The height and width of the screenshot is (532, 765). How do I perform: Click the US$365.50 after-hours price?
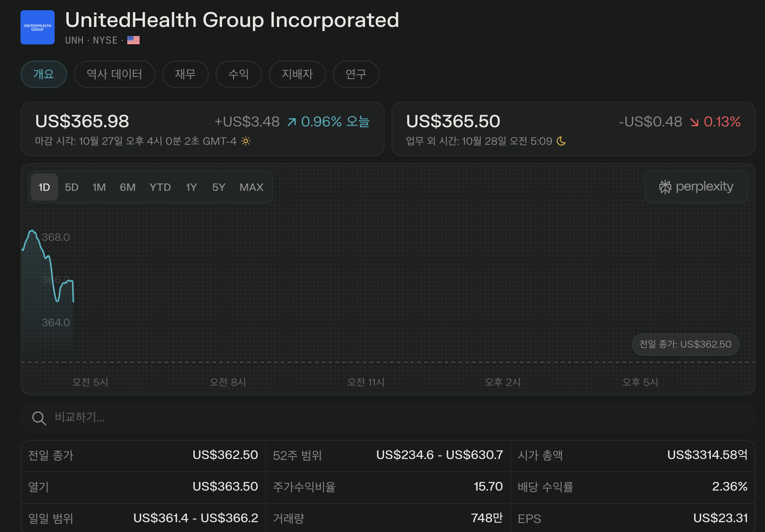(x=453, y=121)
